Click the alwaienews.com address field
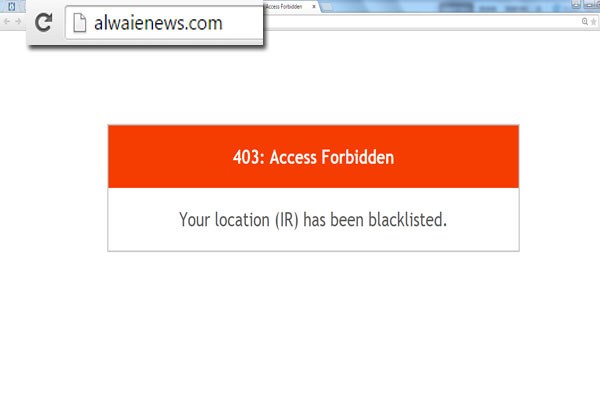Image resolution: width=600 pixels, height=400 pixels. pyautogui.click(x=164, y=23)
